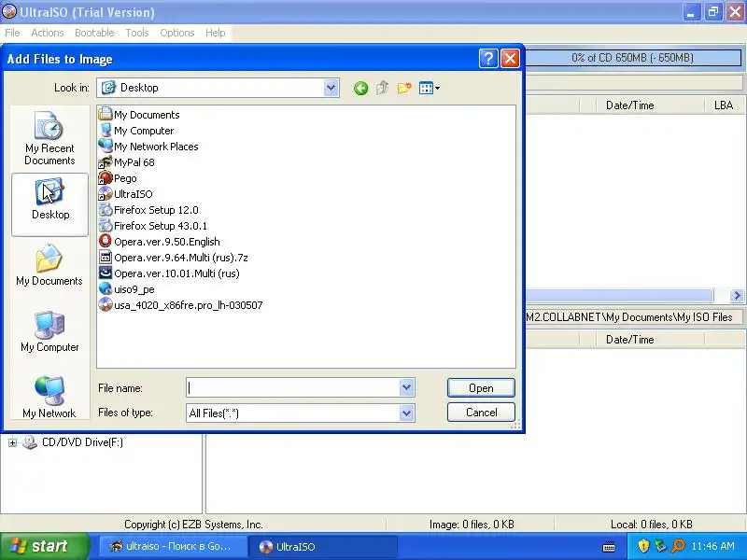Click in the File name input field
Viewport: 747px width, 560px height.
(293, 387)
